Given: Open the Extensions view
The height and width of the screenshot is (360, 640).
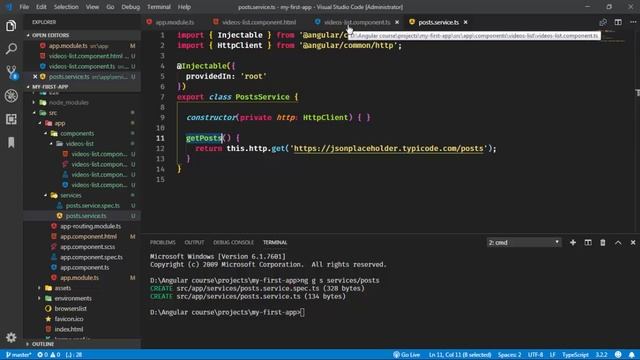Looking at the screenshot, I should (11, 119).
